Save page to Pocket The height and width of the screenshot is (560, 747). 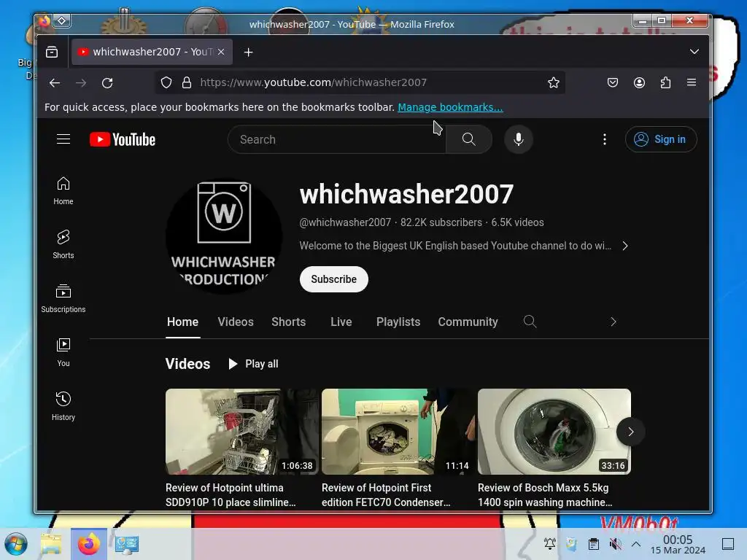[x=613, y=82]
